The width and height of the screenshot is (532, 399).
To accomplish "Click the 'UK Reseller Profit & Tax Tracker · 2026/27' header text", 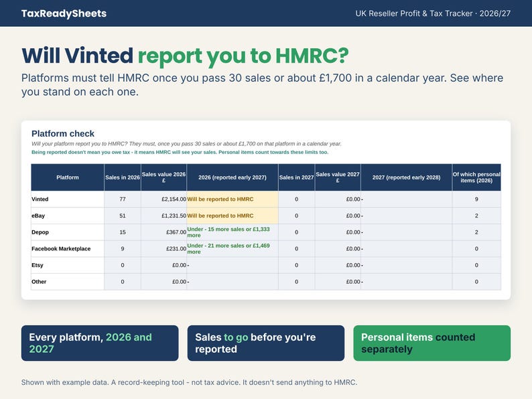I will pyautogui.click(x=433, y=13).
